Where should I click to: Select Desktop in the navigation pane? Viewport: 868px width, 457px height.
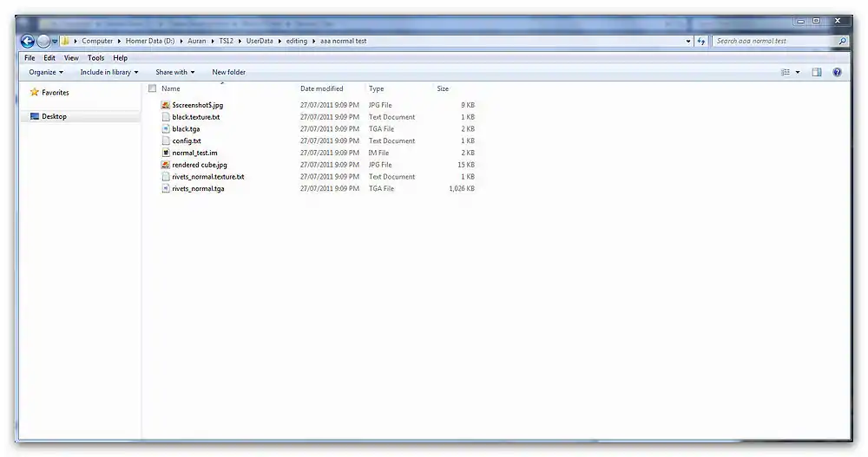tap(54, 116)
